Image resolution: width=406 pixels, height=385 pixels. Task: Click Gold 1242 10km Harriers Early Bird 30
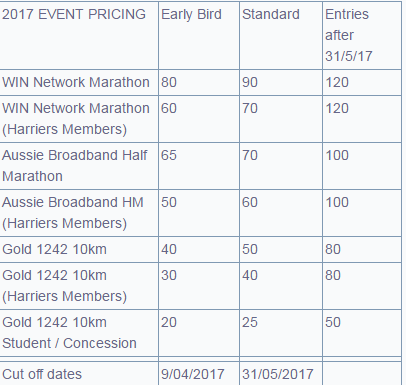169,275
